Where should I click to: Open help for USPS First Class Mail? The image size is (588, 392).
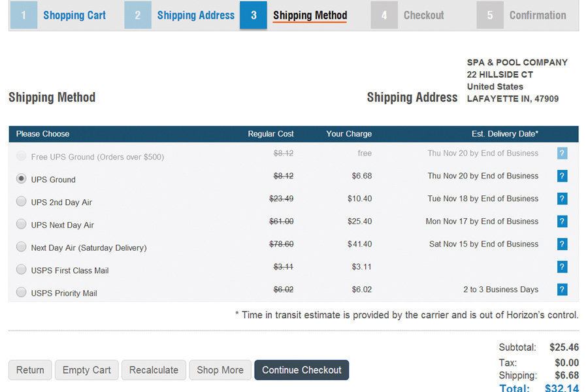562,267
